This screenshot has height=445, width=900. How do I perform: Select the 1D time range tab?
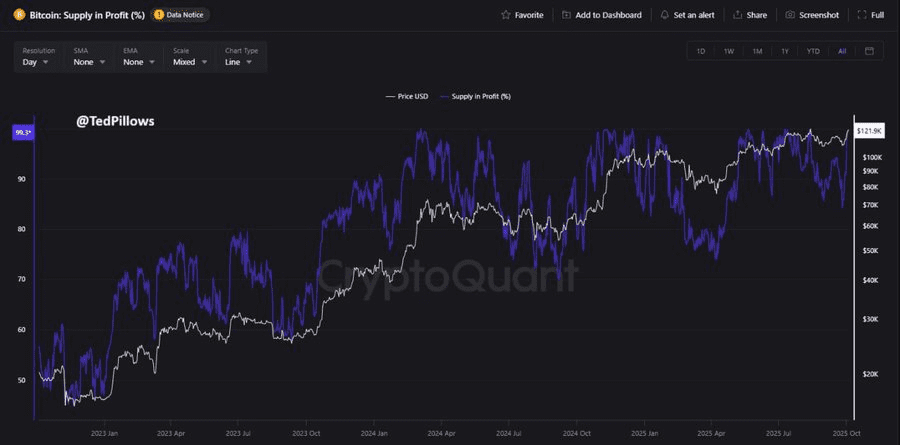[701, 51]
